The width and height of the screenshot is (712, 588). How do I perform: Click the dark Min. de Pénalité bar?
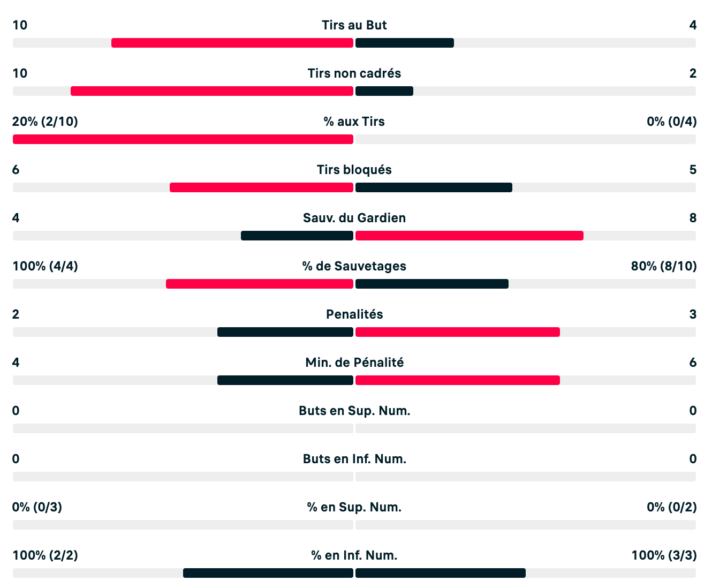[x=285, y=380]
